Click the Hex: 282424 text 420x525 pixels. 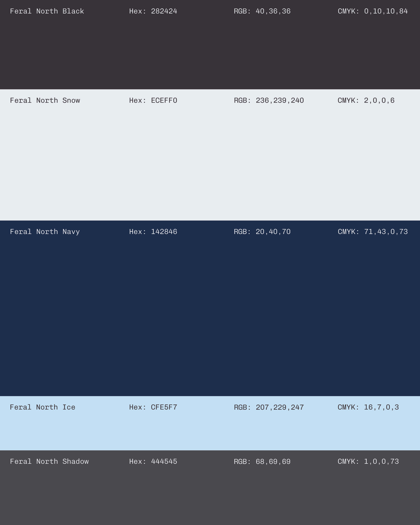coord(153,11)
